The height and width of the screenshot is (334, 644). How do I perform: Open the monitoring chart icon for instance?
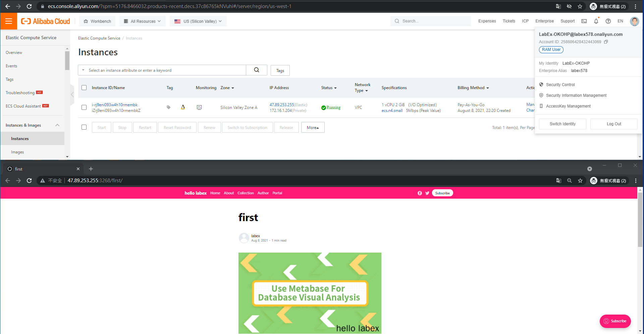click(x=199, y=107)
